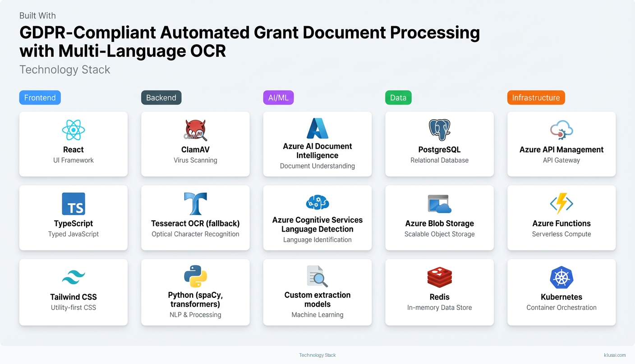Image resolution: width=635 pixels, height=364 pixels.
Task: Select the purple AI/ML category tag
Action: (278, 98)
